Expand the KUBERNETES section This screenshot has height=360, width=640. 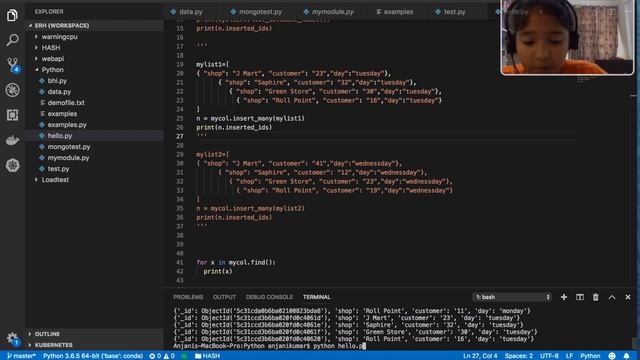click(x=53, y=345)
